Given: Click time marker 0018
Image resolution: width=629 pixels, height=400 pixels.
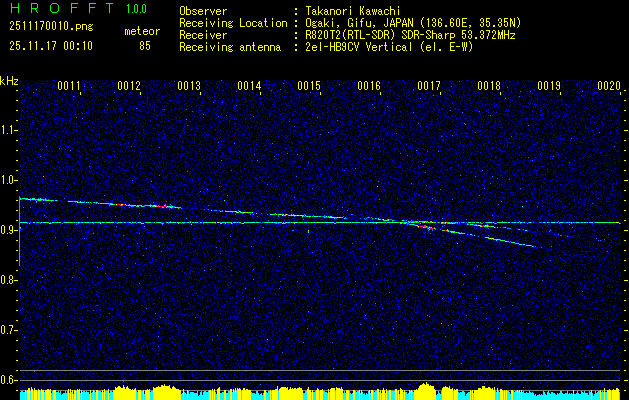Looking at the screenshot, I should (x=489, y=86).
